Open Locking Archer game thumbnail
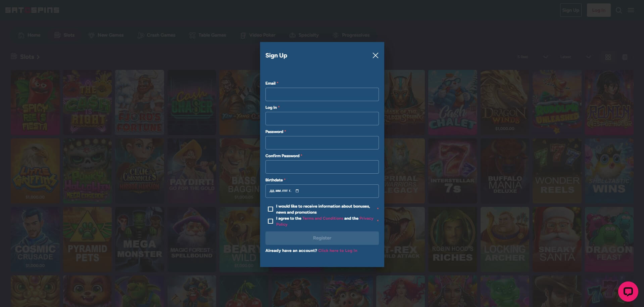Screen dimensions: 644x307 click(x=505, y=239)
